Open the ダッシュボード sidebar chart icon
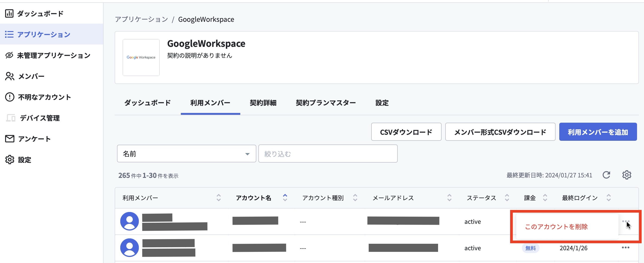 (x=9, y=13)
